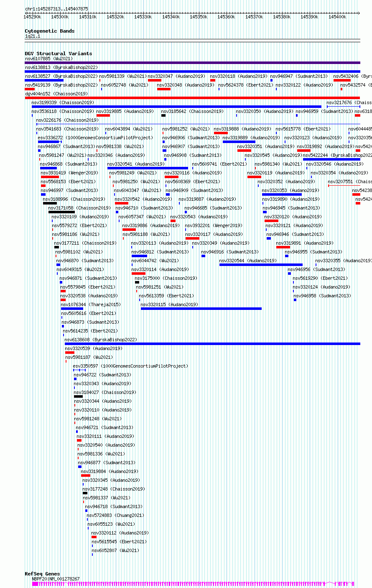
Task: Select nsv3336272 (1000GenomesConsortiumPilotProject) label
Action: coord(95,138)
